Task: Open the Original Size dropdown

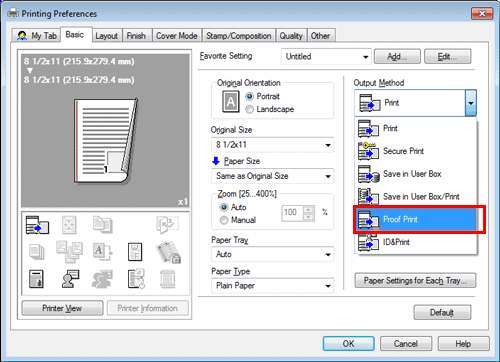Action: (272, 145)
